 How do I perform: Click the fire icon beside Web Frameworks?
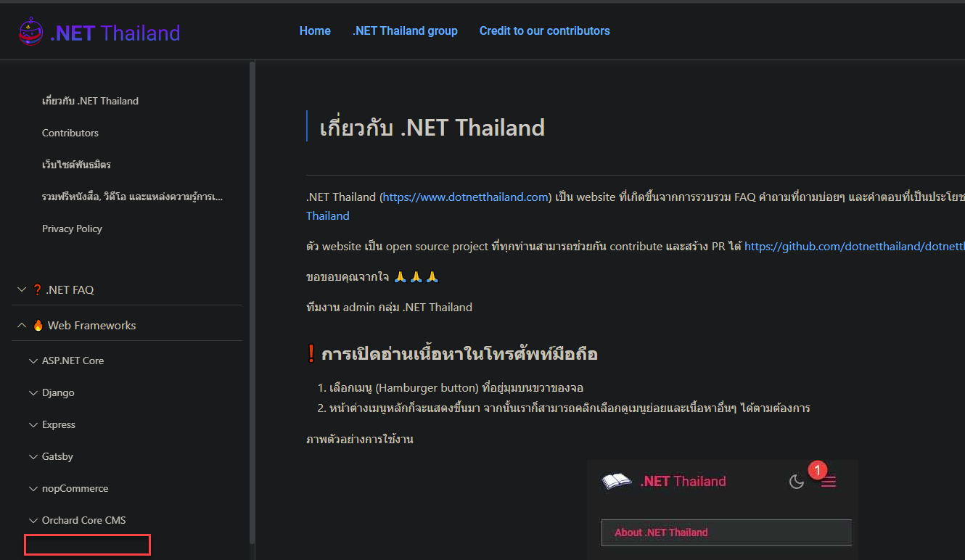(38, 325)
